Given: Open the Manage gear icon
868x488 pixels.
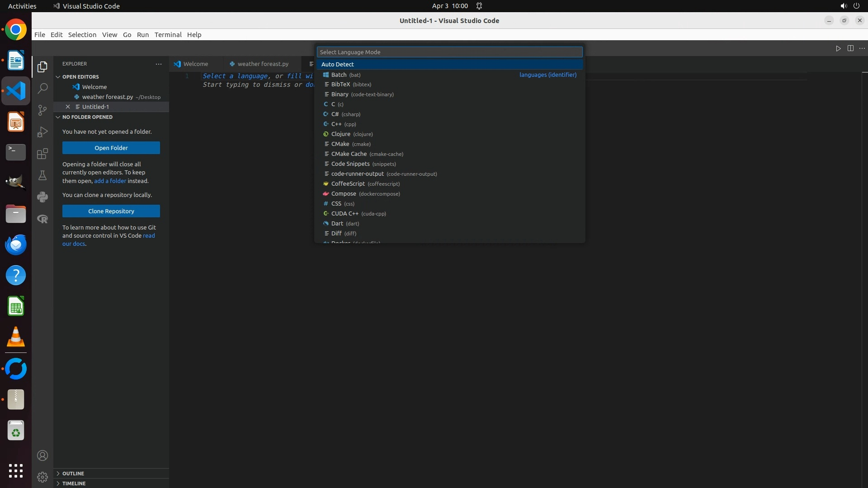Looking at the screenshot, I should pyautogui.click(x=42, y=477).
